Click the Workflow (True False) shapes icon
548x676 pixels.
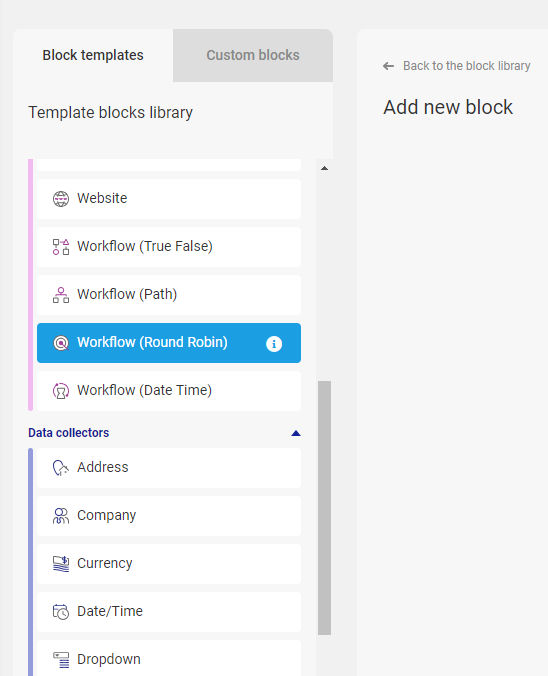click(x=61, y=247)
